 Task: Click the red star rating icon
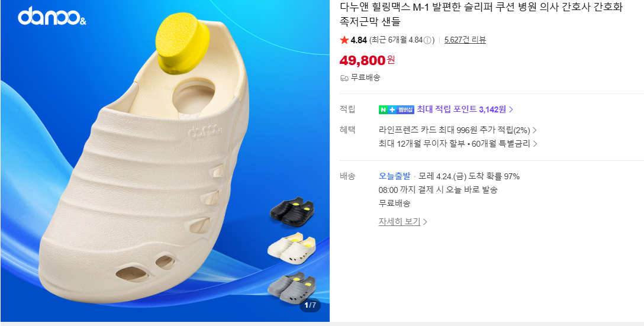(x=344, y=40)
